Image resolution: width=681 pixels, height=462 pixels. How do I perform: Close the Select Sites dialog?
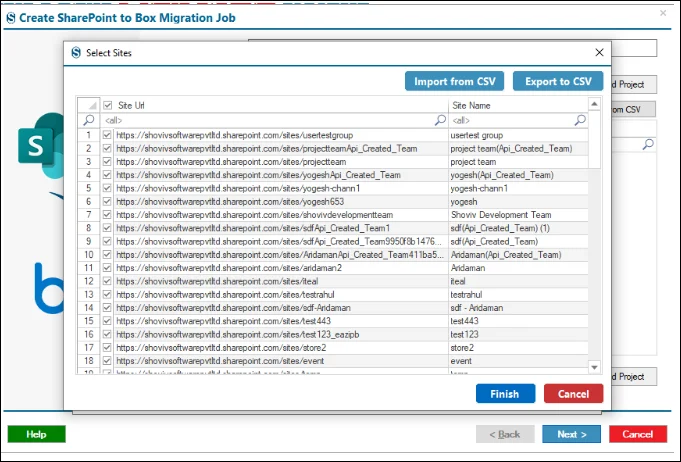coord(599,53)
